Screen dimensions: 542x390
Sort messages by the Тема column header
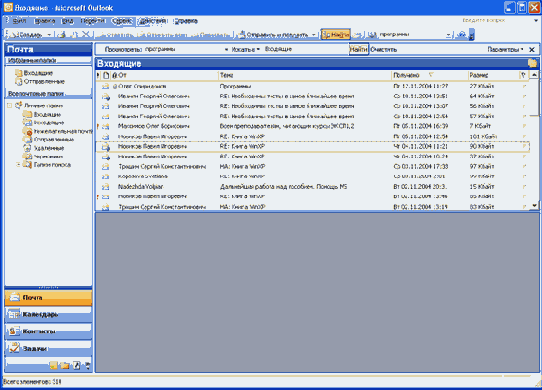coord(305,75)
